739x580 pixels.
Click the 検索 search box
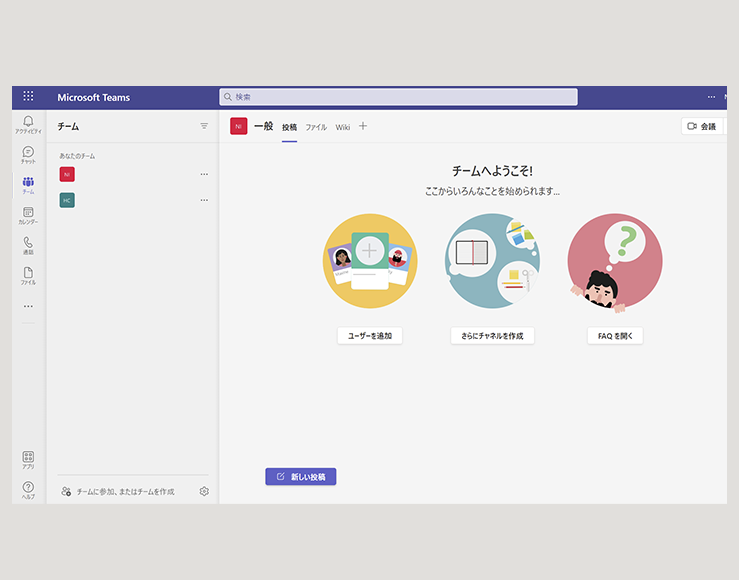pyautogui.click(x=398, y=97)
